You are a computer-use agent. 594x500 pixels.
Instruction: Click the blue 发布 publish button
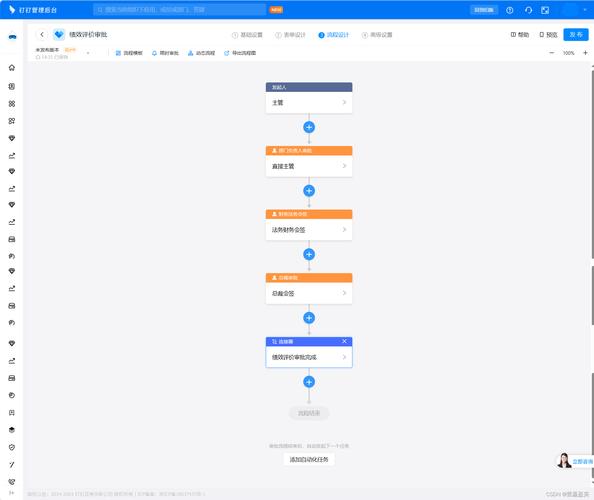click(x=575, y=34)
